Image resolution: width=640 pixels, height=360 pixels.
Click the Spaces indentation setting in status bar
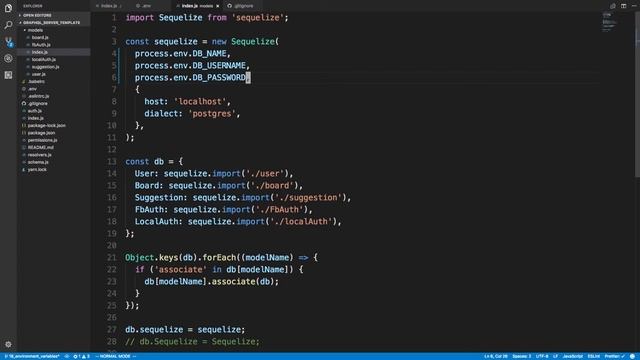coord(522,356)
